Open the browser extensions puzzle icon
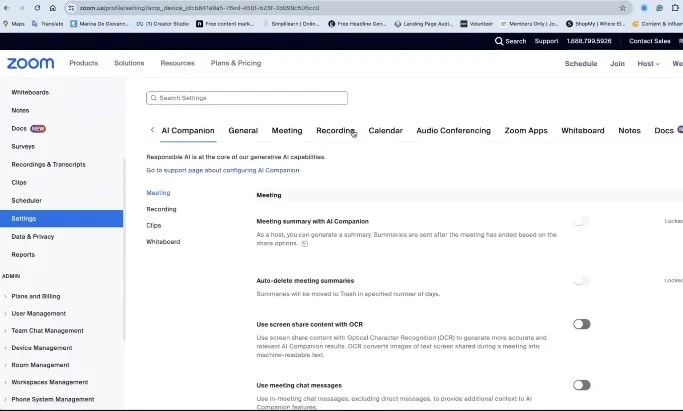The height and width of the screenshot is (411, 683). point(675,8)
